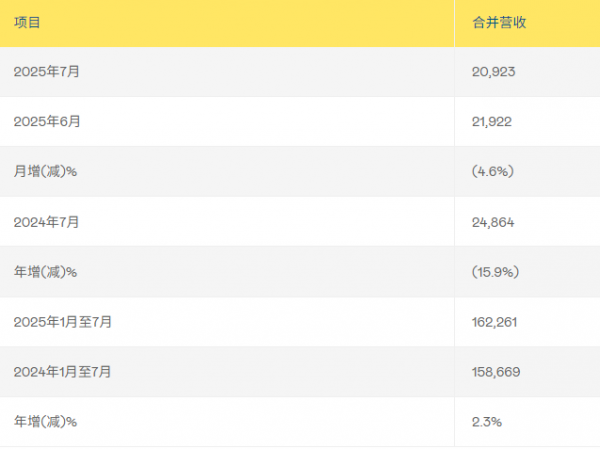Click the 合并营收 column header

pos(499,23)
